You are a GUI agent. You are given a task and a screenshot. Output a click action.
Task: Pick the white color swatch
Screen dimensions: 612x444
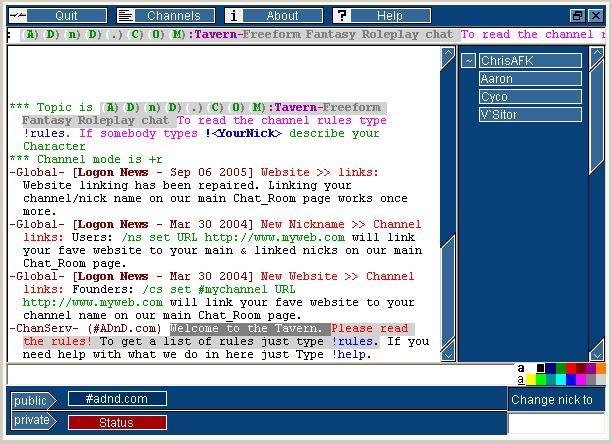[x=531, y=368]
